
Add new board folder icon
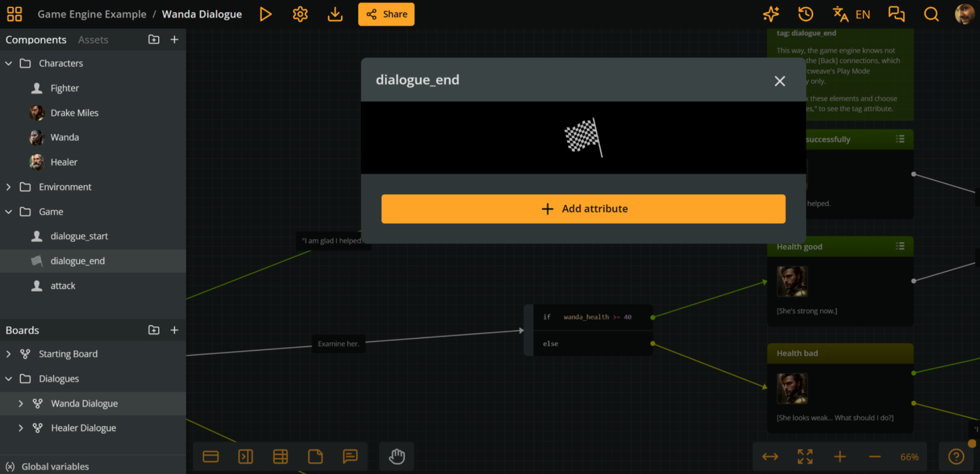pos(154,330)
